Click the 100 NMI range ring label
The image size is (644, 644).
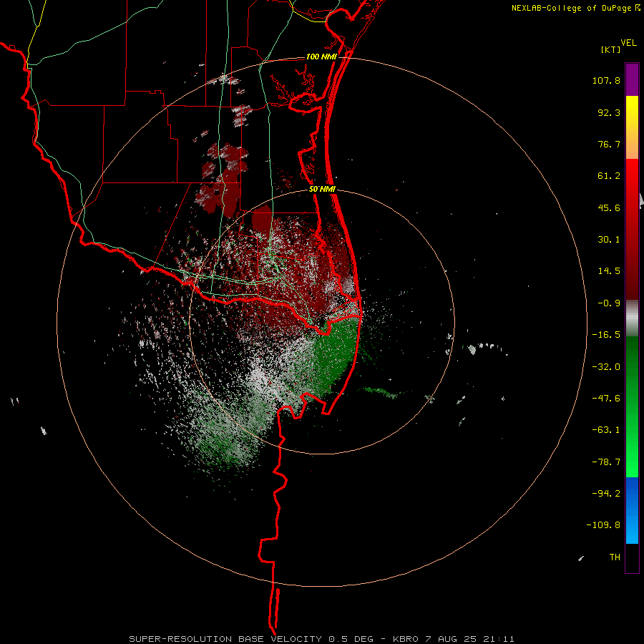pos(321,57)
